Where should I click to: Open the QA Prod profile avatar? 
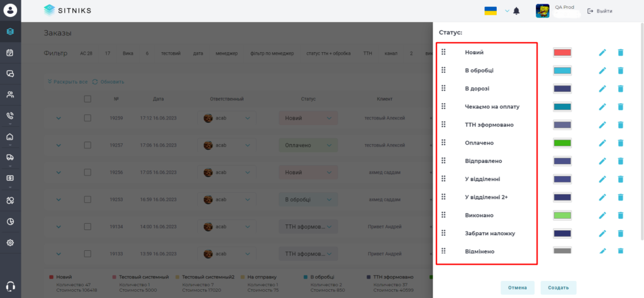coord(543,11)
